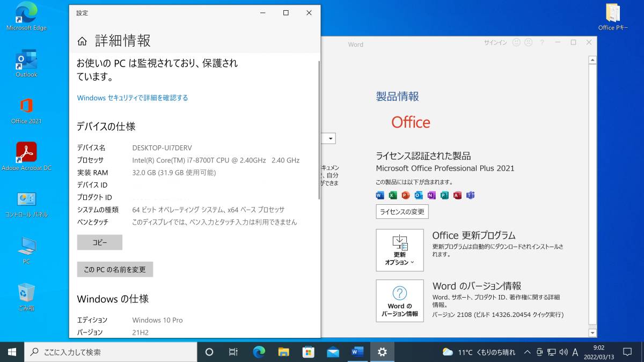Click the バージョン 2108 build text in Word

[498, 315]
